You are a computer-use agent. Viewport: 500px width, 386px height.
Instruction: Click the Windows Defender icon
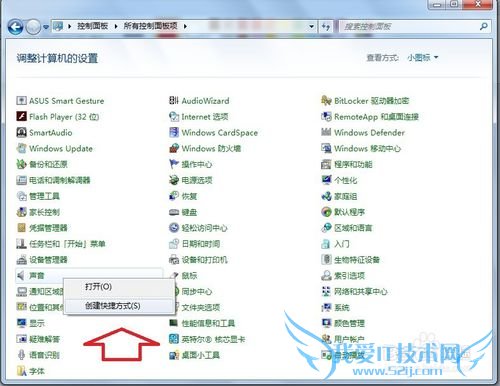[x=326, y=132]
